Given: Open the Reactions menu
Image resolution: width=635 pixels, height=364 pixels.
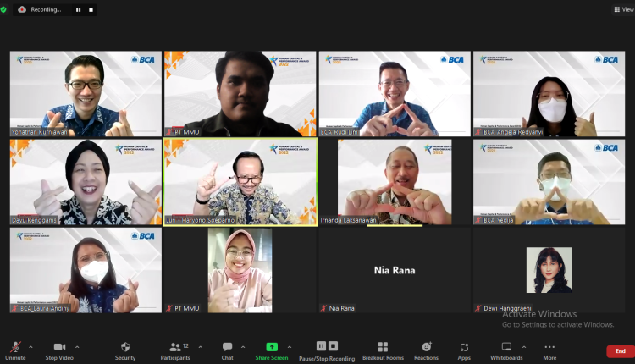Looking at the screenshot, I should [x=426, y=347].
